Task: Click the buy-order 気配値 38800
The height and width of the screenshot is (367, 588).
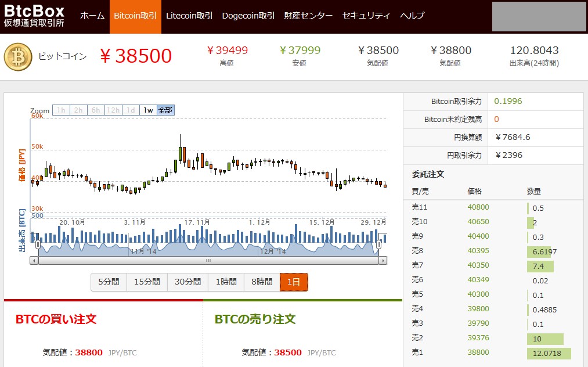Action: point(89,352)
